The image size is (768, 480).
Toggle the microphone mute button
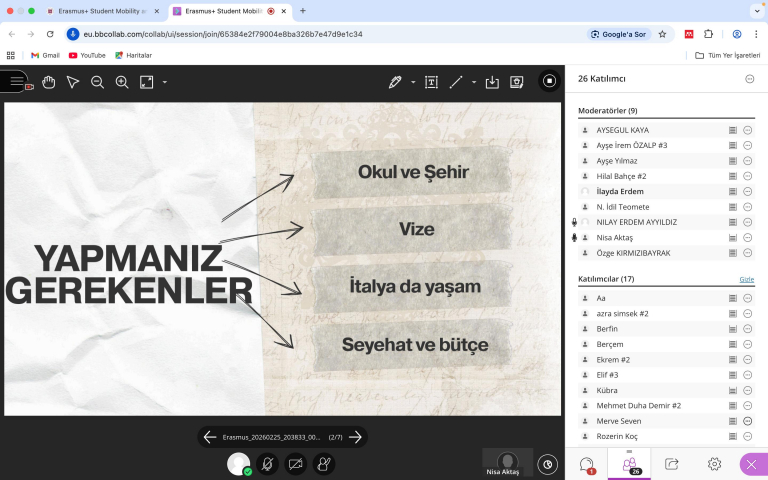tap(267, 463)
